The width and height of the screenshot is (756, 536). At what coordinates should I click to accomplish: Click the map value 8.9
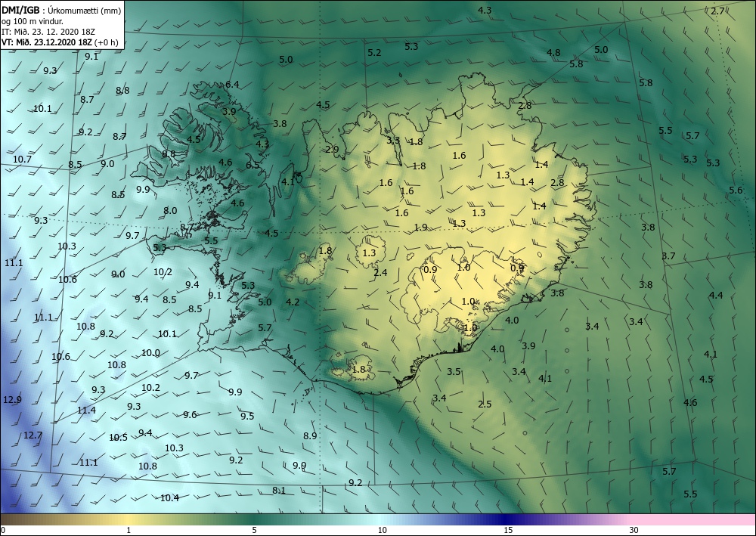tap(310, 435)
